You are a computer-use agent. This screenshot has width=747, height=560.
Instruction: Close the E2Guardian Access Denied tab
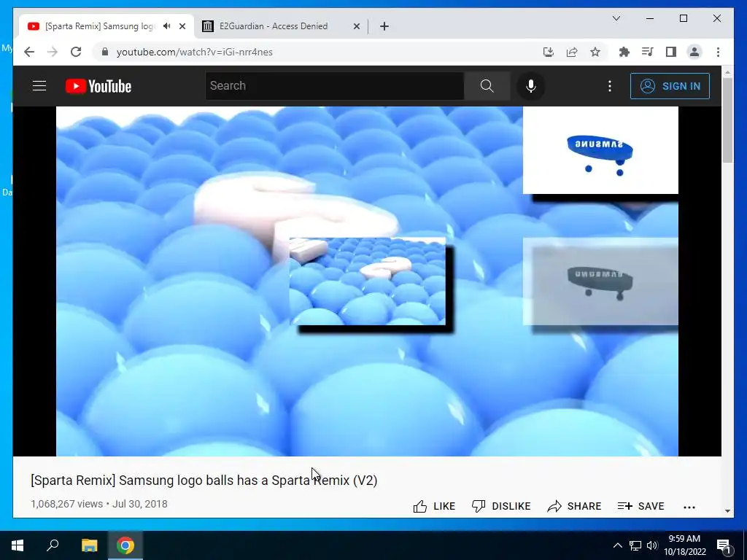point(356,26)
